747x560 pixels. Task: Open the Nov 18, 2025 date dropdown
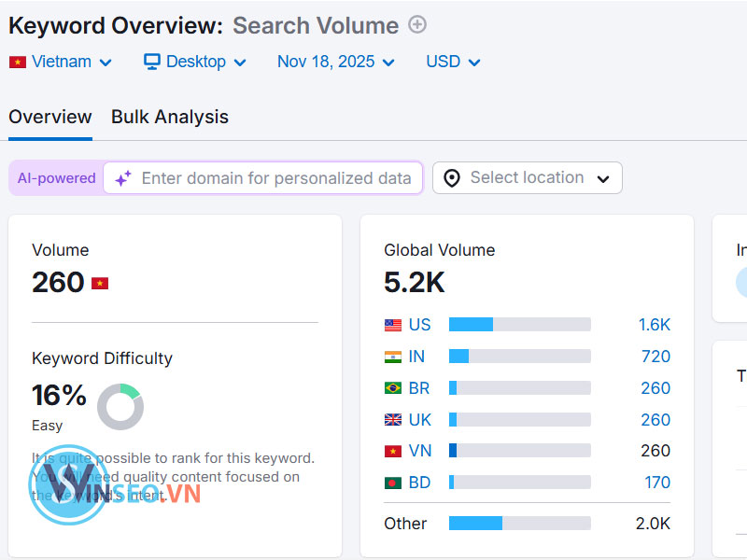(331, 62)
